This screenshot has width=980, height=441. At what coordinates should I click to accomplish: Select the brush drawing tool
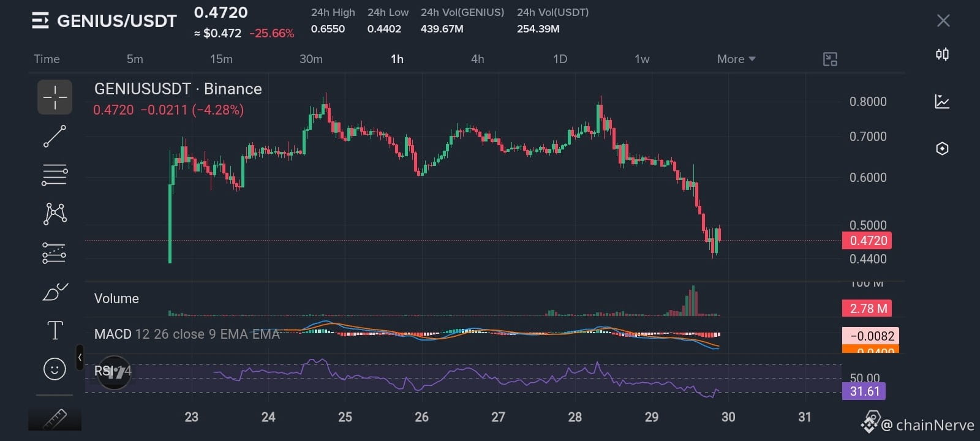55,292
